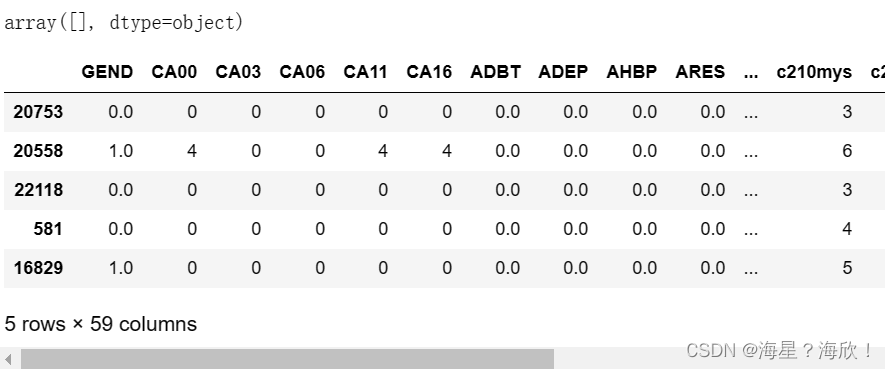The image size is (885, 369).
Task: Select row index 20558
Action: (38, 151)
